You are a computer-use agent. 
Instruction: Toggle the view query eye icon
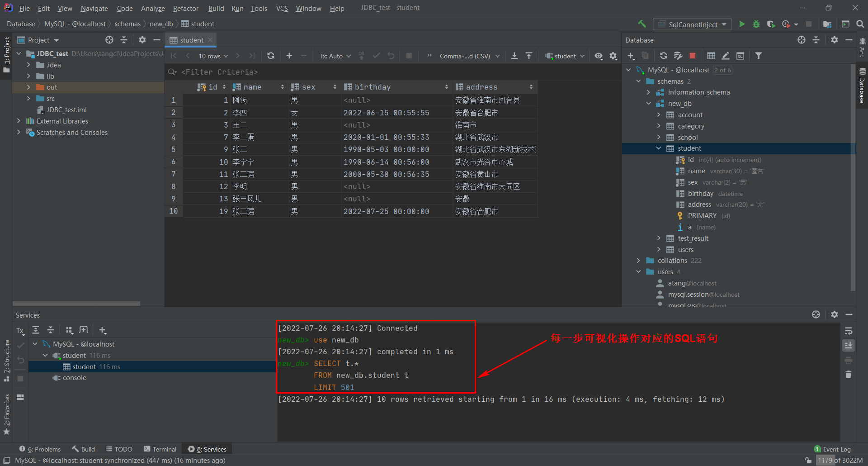(x=599, y=56)
